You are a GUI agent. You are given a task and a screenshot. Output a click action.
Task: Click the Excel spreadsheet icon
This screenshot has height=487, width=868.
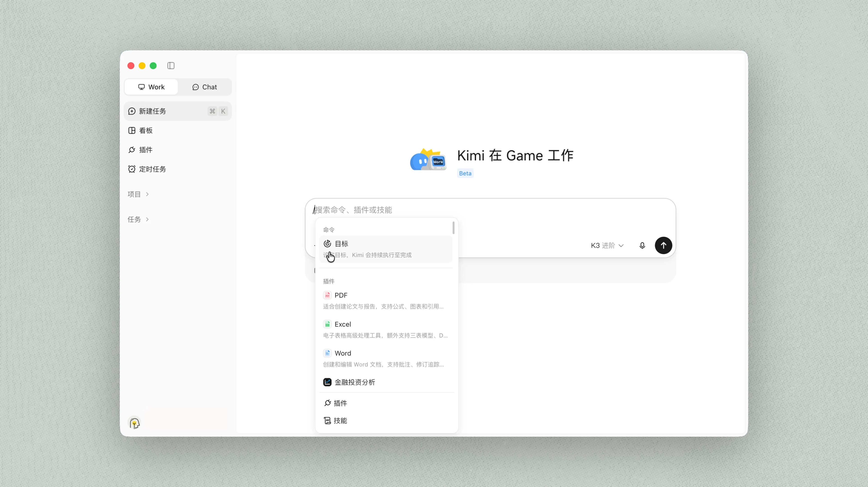pyautogui.click(x=327, y=324)
